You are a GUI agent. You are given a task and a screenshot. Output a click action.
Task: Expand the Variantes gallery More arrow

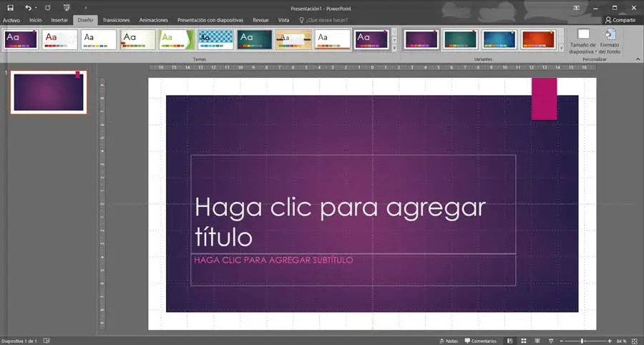(x=562, y=48)
